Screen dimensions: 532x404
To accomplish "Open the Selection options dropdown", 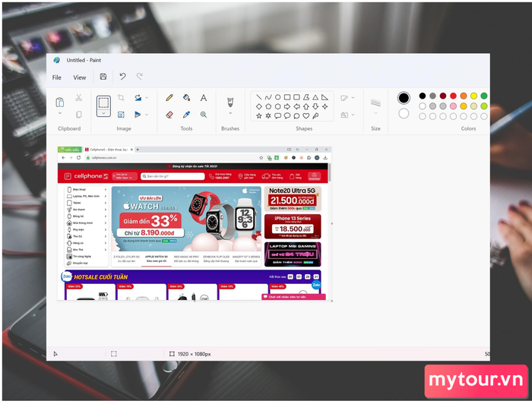I will pyautogui.click(x=103, y=113).
